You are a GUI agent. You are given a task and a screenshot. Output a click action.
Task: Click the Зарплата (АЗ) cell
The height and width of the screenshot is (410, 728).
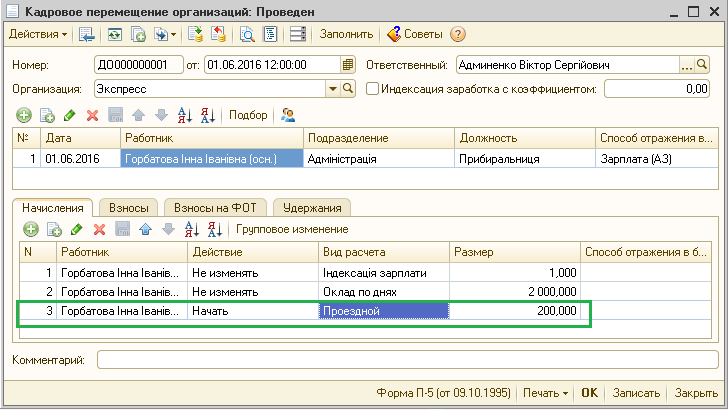[x=657, y=159]
